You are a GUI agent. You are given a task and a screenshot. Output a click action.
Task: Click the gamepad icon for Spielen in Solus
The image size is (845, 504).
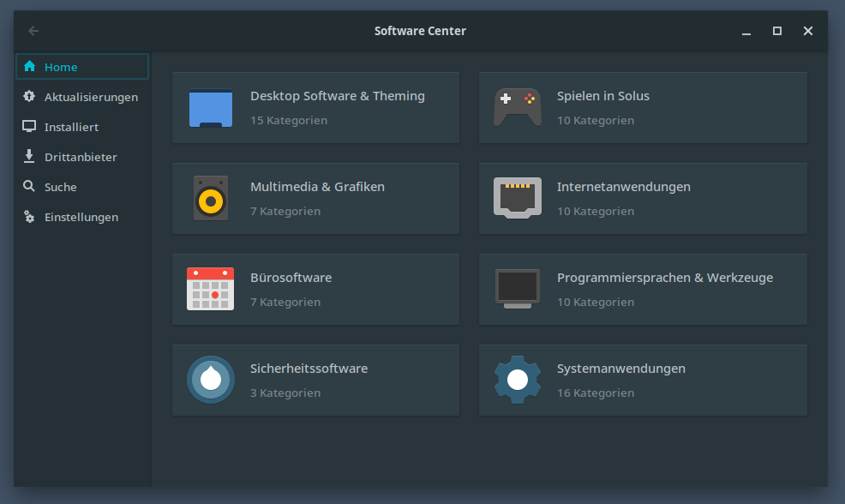(518, 107)
